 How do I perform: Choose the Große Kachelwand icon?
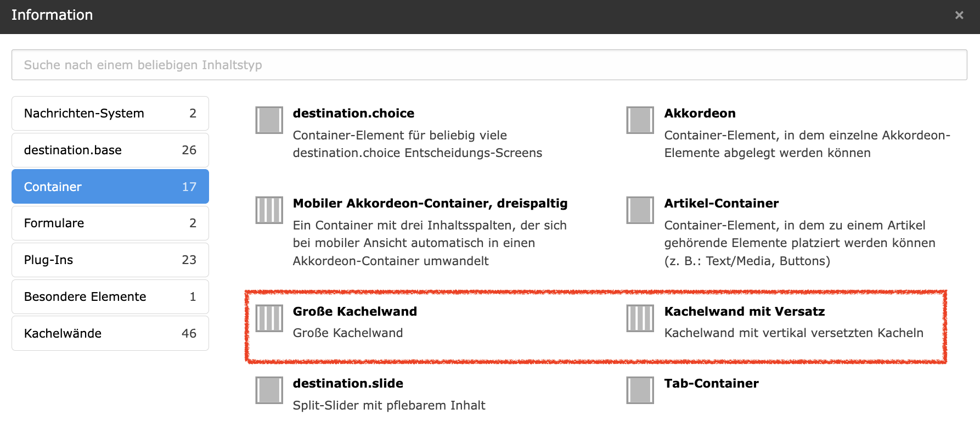coord(269,318)
